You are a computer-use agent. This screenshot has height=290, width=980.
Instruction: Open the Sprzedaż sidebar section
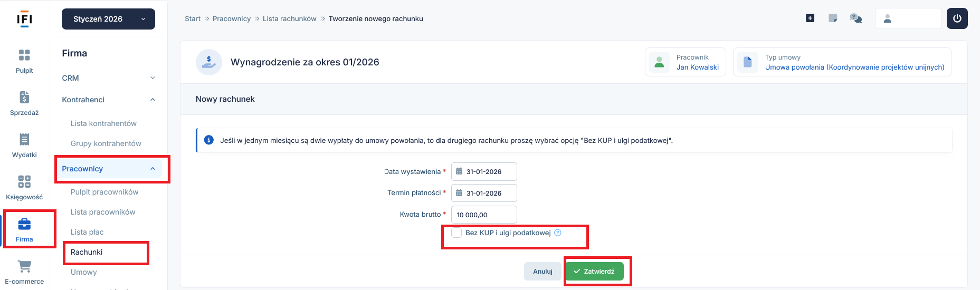[24, 98]
